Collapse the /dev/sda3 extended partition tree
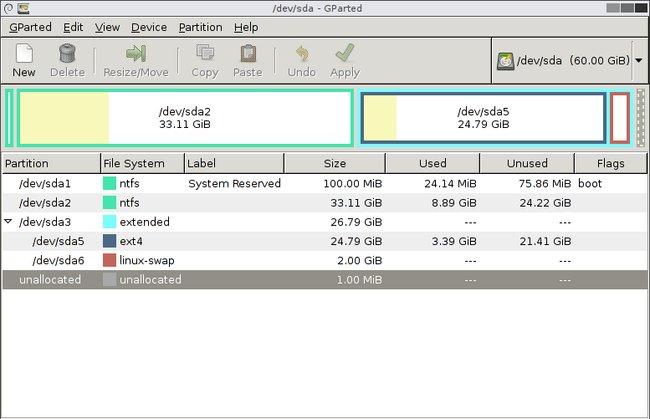 tap(8, 221)
